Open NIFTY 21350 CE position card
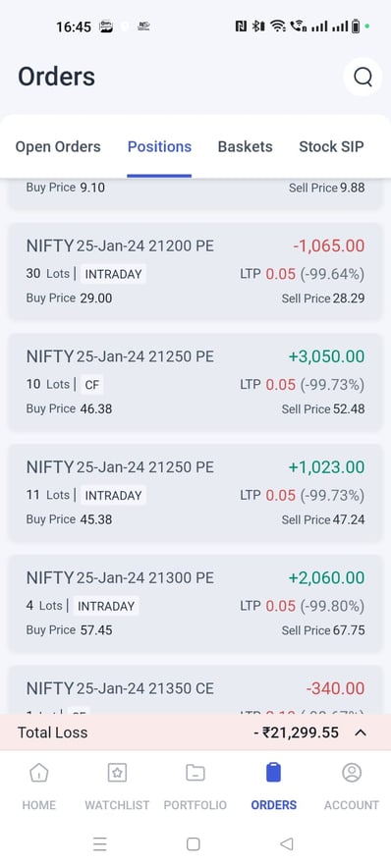Image resolution: width=391 pixels, height=868 pixels. pyautogui.click(x=195, y=689)
